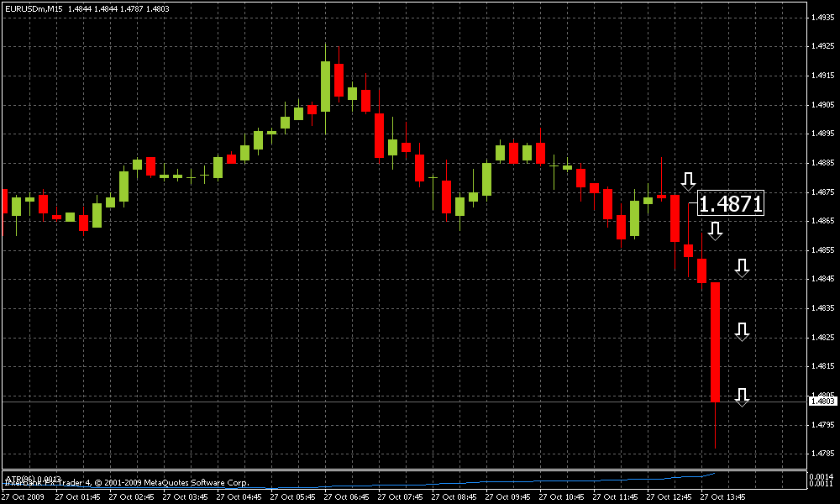This screenshot has width=840, height=504.
Task: Click the 1.4935 price scale label
Action: [x=822, y=17]
